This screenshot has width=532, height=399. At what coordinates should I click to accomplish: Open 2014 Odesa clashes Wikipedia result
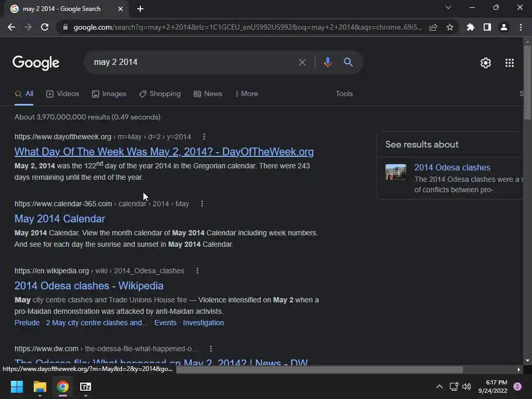[x=89, y=286]
